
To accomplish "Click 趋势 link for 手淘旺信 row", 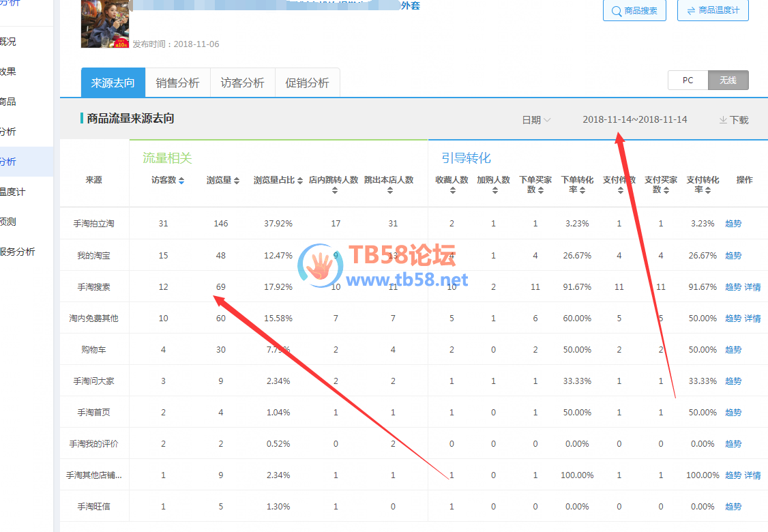I will [x=733, y=507].
